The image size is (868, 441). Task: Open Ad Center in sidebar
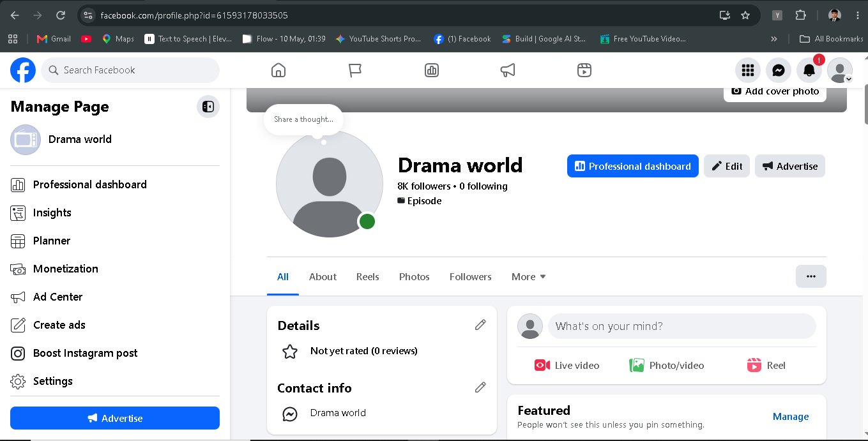(115, 297)
